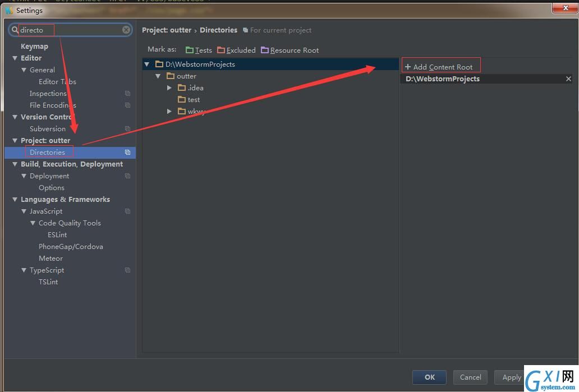Screen dimensions: 579x392
Task: Click the search magnifier icon
Action: coord(15,30)
